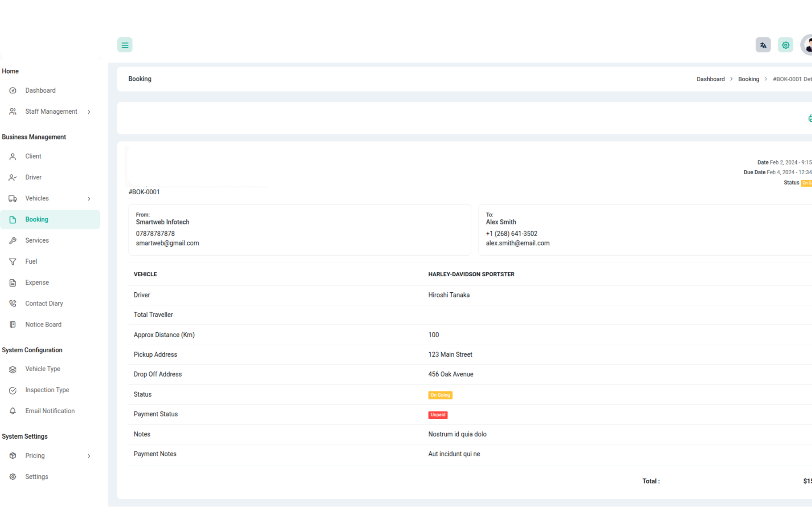This screenshot has height=512, width=812.
Task: Open the Notice Board menu item
Action: coord(43,325)
